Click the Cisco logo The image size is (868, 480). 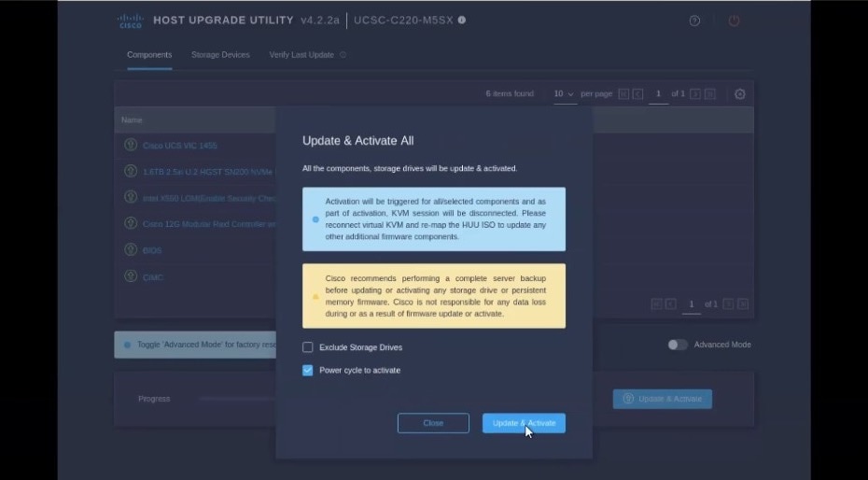click(x=130, y=21)
